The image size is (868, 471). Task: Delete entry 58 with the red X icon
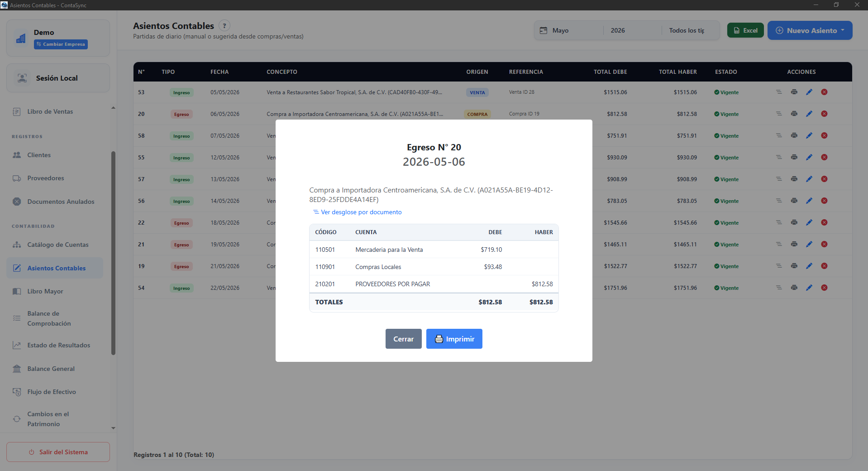pyautogui.click(x=825, y=135)
